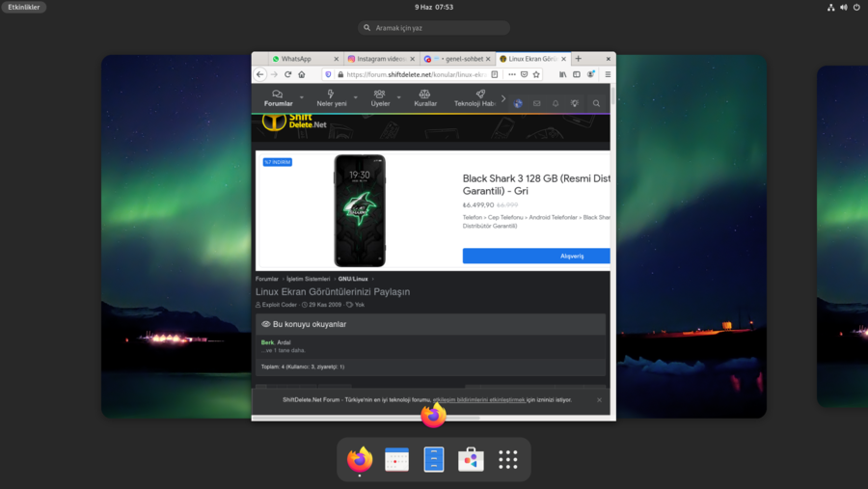This screenshot has width=868, height=489.
Task: Close the WhatsApp tab
Action: (x=336, y=59)
